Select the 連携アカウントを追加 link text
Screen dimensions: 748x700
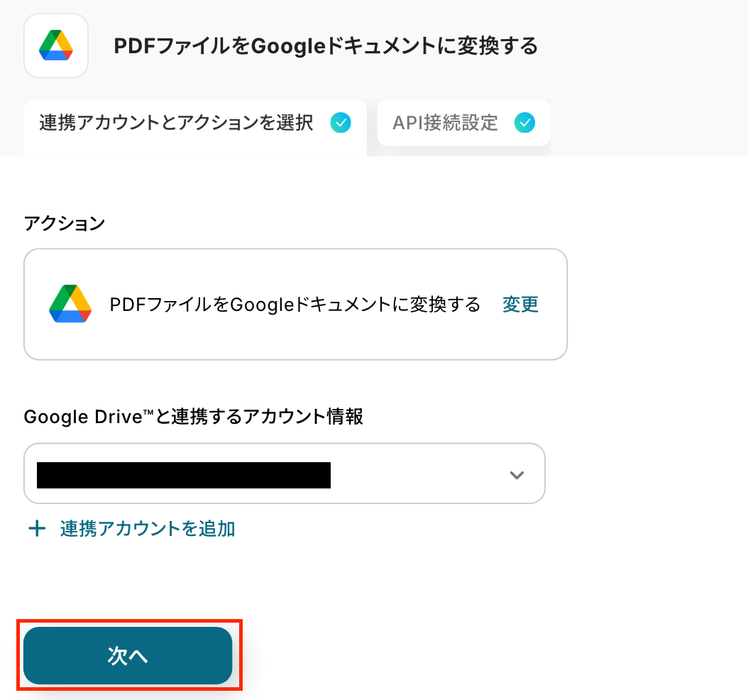tap(148, 529)
